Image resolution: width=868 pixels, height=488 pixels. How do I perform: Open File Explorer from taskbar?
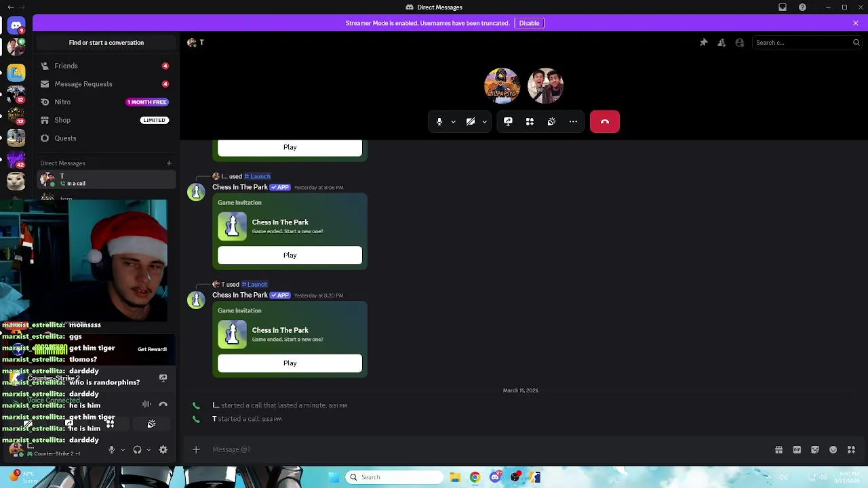(x=455, y=477)
